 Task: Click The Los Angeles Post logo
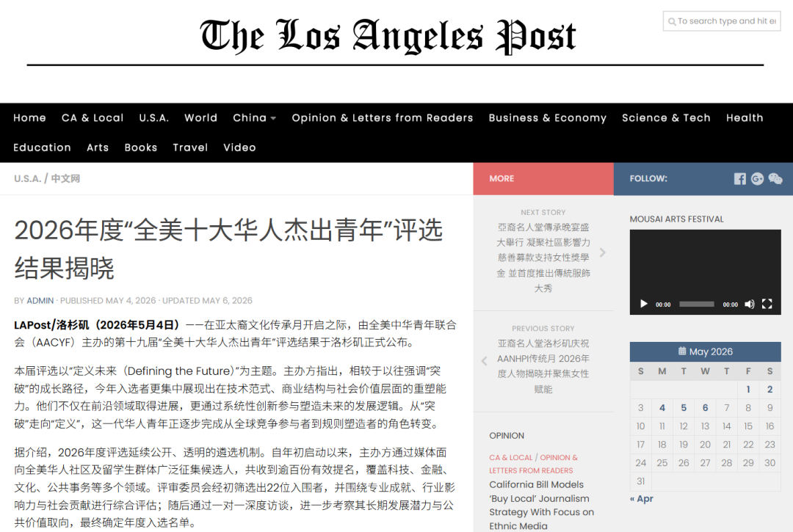pos(388,37)
